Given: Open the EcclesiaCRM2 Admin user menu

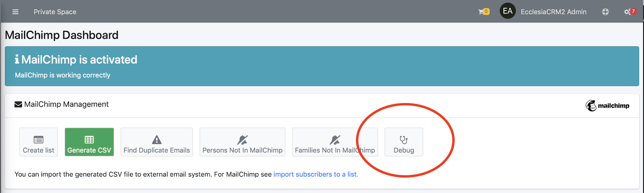Looking at the screenshot, I should pyautogui.click(x=553, y=12).
